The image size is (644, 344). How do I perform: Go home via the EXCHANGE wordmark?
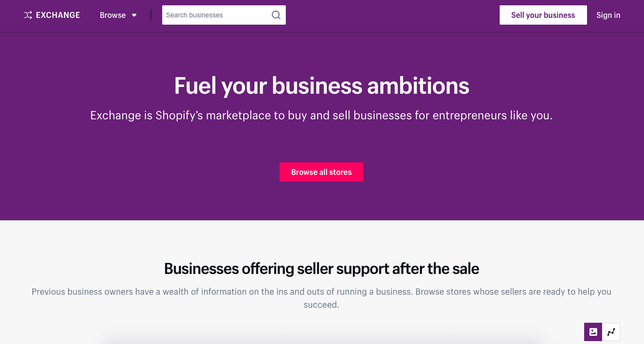(x=58, y=15)
